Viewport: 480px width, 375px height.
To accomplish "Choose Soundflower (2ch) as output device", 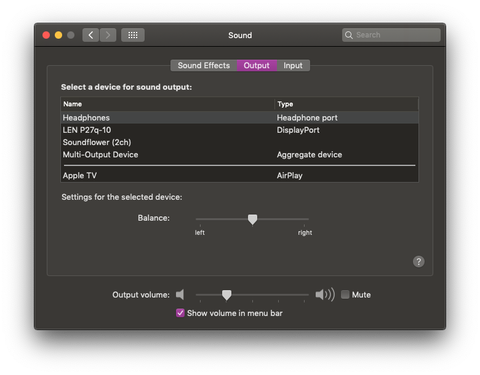I will (x=239, y=142).
